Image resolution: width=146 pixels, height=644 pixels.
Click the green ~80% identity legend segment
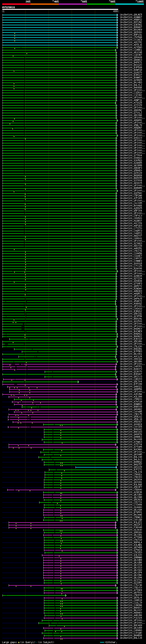pos(101,4)
